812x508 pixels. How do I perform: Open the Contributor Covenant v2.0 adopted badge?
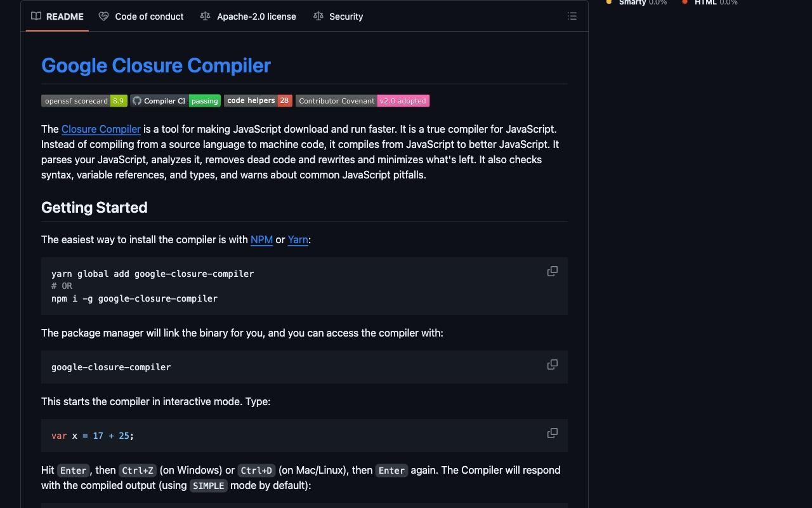click(x=362, y=101)
